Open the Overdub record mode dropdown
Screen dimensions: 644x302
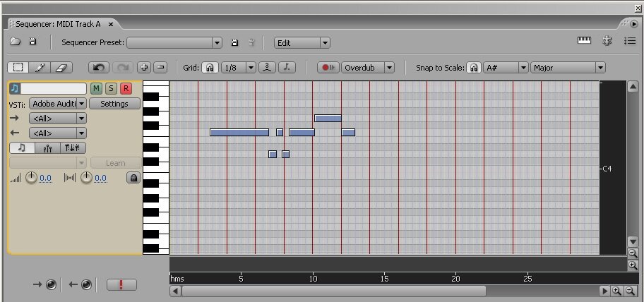coord(368,68)
